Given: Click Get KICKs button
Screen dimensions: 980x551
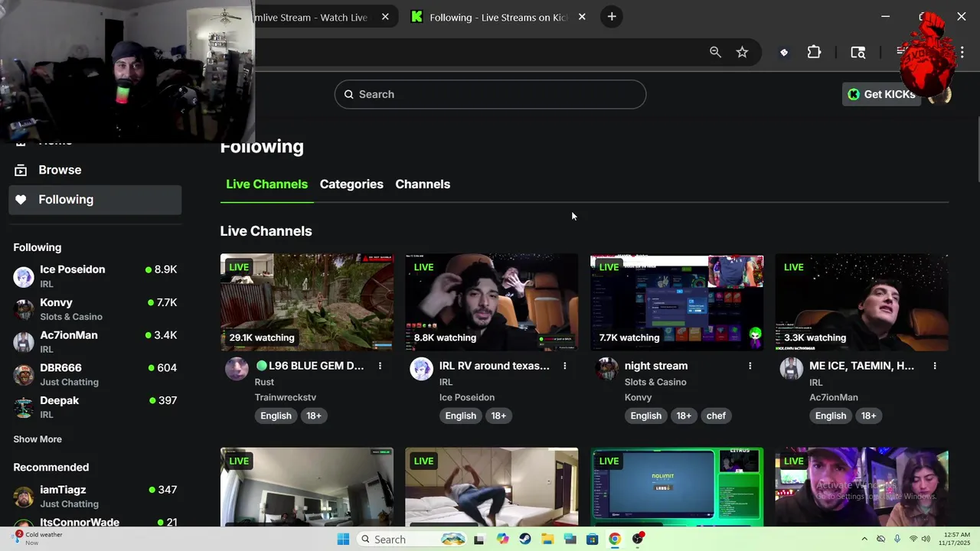Looking at the screenshot, I should [881, 94].
